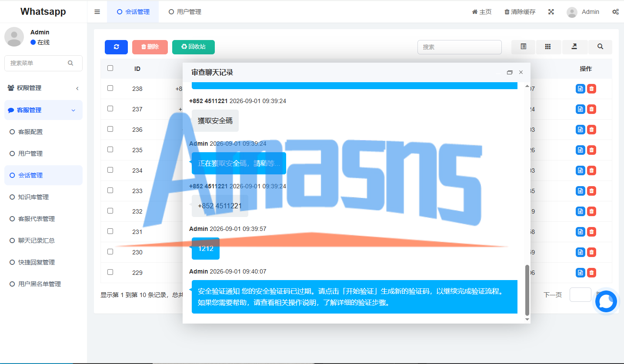Open 聊天记录汇总 in the sidebar
The image size is (624, 364).
coord(43,240)
